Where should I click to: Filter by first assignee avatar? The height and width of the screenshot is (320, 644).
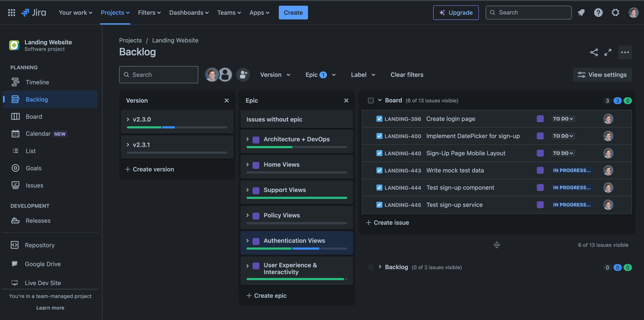[212, 75]
